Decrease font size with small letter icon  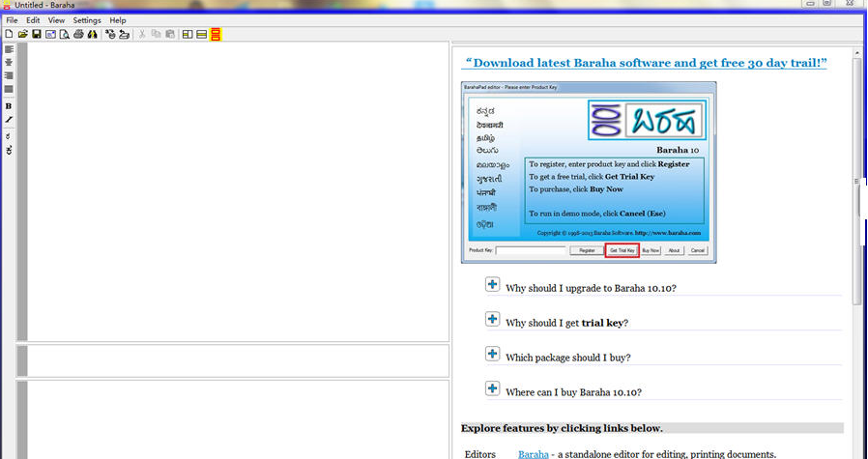(9, 136)
